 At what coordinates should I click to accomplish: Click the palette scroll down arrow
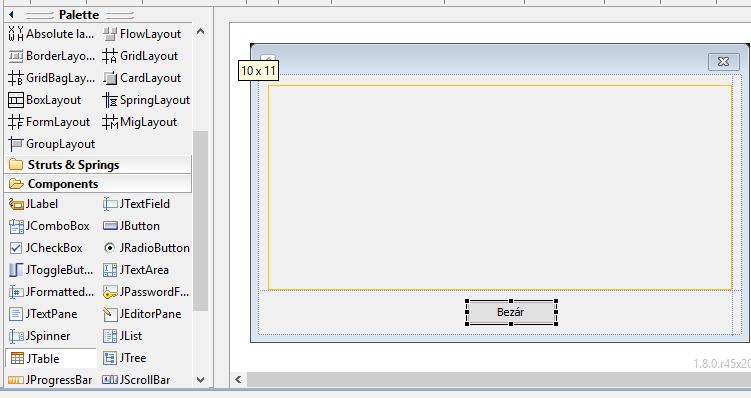(x=201, y=380)
